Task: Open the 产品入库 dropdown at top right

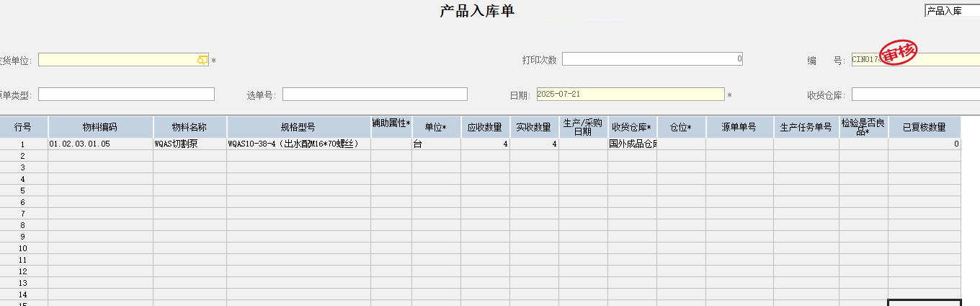Action: (951, 11)
